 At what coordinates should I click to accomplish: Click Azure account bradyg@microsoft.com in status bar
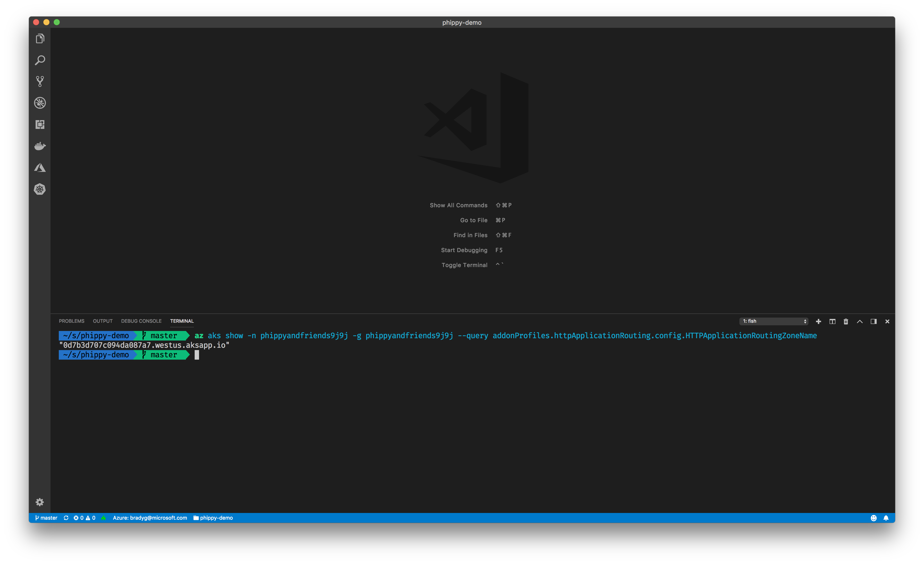coord(150,518)
